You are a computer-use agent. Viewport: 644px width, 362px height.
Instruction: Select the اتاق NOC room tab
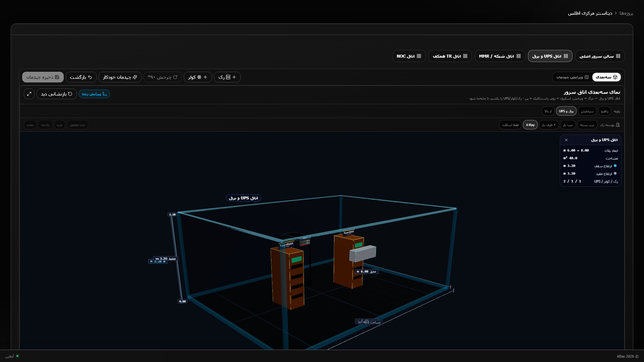409,56
